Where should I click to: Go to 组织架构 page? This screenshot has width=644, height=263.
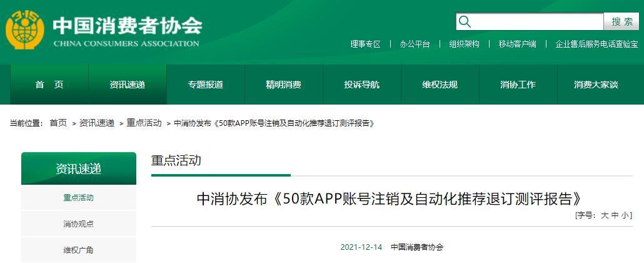[464, 44]
